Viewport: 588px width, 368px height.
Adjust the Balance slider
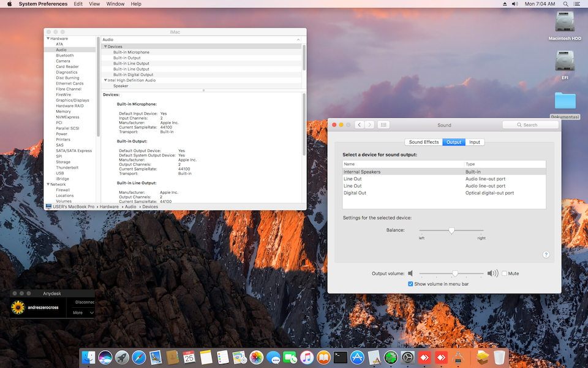[x=451, y=230]
